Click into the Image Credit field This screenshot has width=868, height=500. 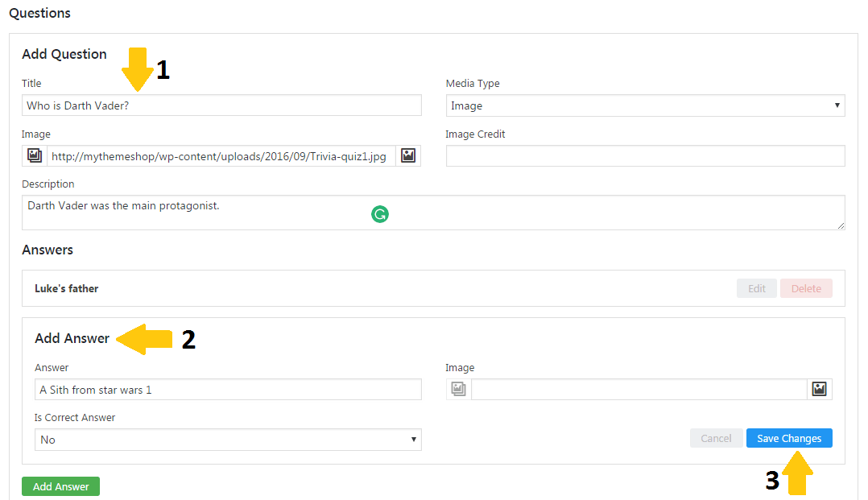[645, 155]
